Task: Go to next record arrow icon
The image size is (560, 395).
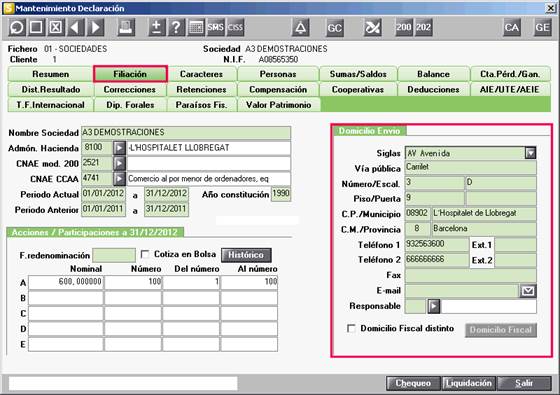Action: pos(95,27)
